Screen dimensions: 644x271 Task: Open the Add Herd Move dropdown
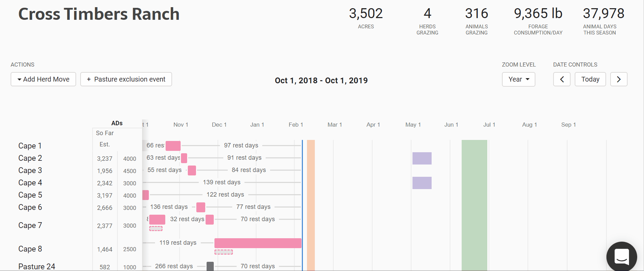(x=43, y=79)
